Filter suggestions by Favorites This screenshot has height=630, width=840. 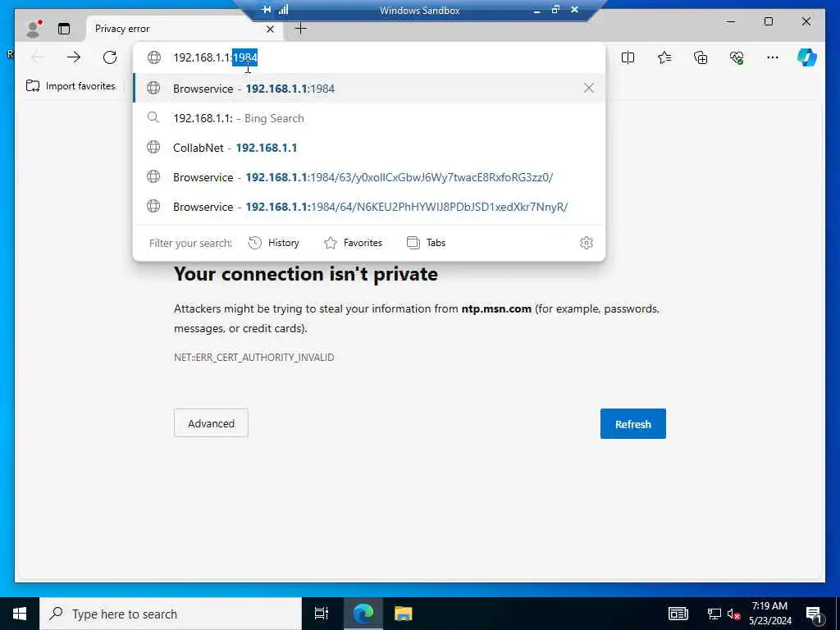coord(353,243)
